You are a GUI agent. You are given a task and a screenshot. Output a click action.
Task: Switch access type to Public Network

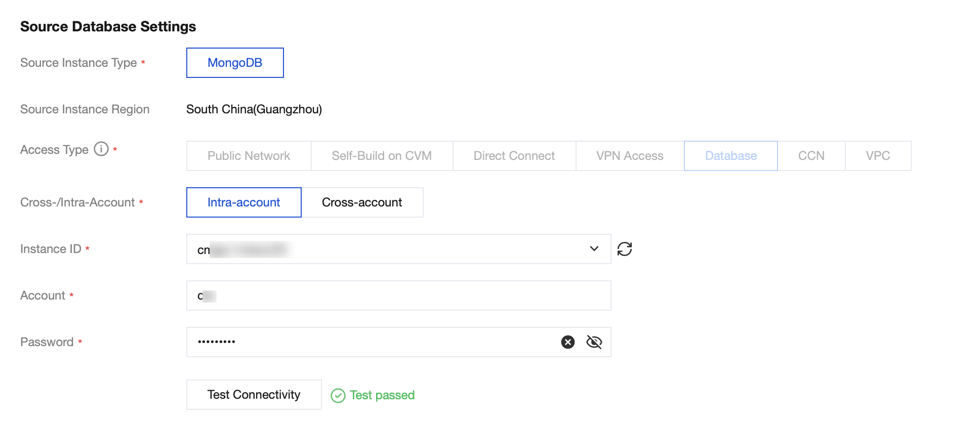tap(249, 156)
